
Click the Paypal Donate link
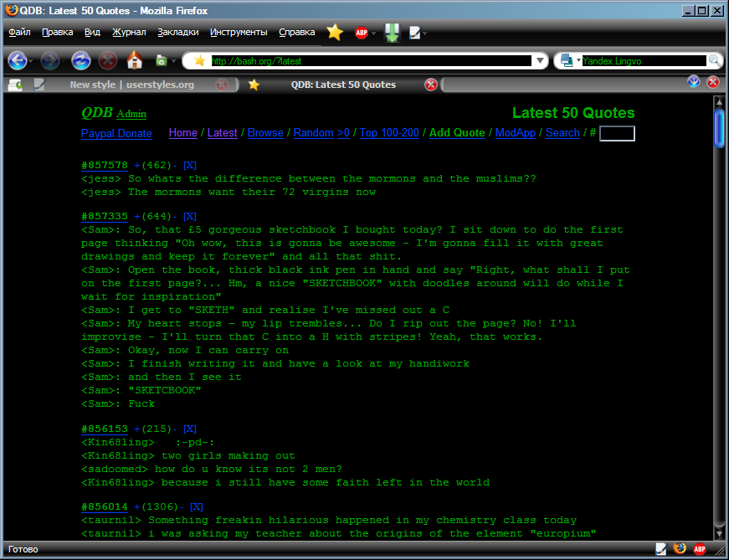(116, 134)
